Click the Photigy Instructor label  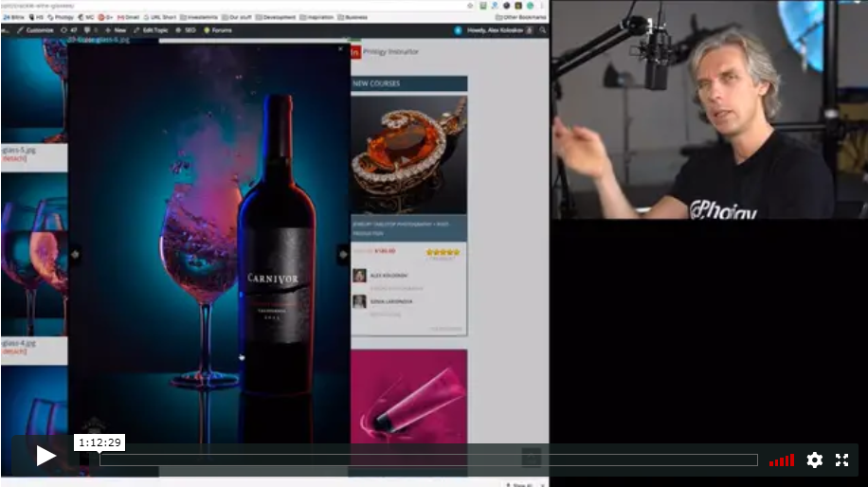(x=390, y=51)
